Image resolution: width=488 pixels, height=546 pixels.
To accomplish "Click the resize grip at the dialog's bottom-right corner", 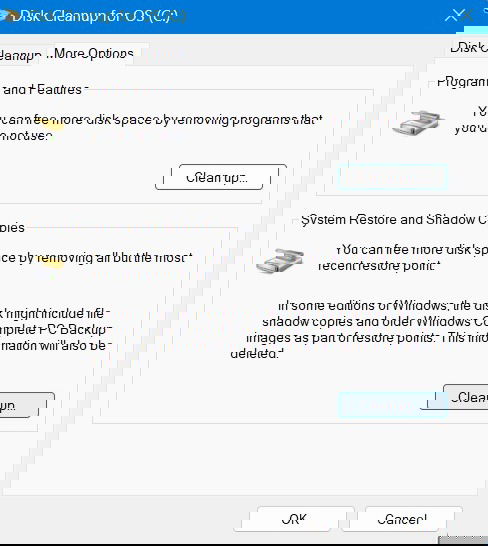I will click(463, 540).
